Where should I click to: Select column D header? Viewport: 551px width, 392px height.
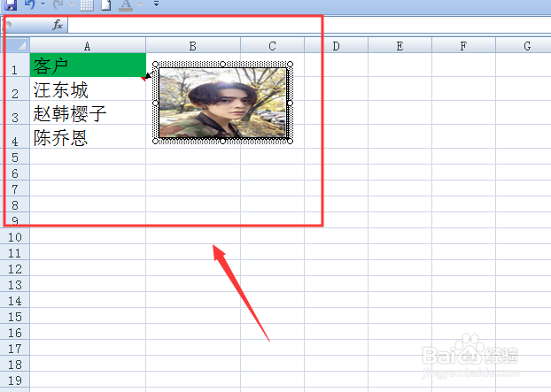[336, 46]
